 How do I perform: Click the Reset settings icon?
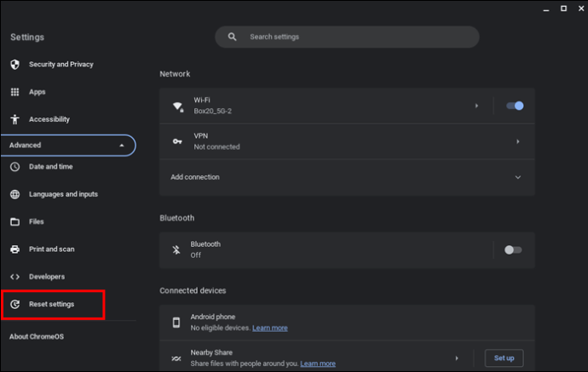(14, 304)
